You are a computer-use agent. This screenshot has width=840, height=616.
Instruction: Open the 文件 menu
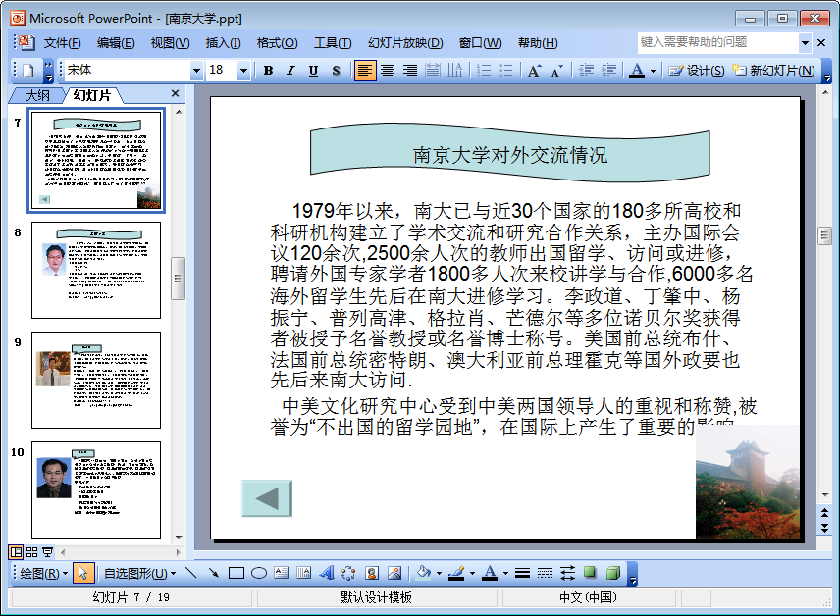point(62,43)
